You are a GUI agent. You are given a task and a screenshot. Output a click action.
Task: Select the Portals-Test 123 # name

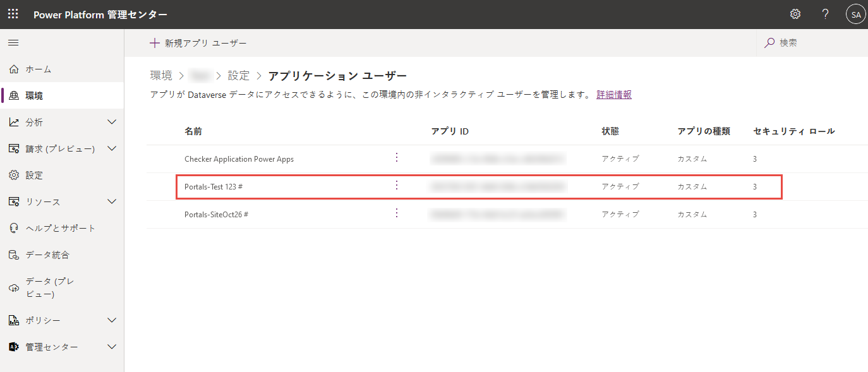(214, 187)
